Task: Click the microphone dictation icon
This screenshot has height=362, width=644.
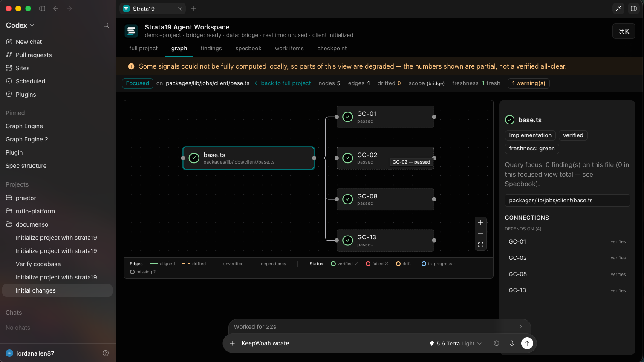Action: [512, 343]
